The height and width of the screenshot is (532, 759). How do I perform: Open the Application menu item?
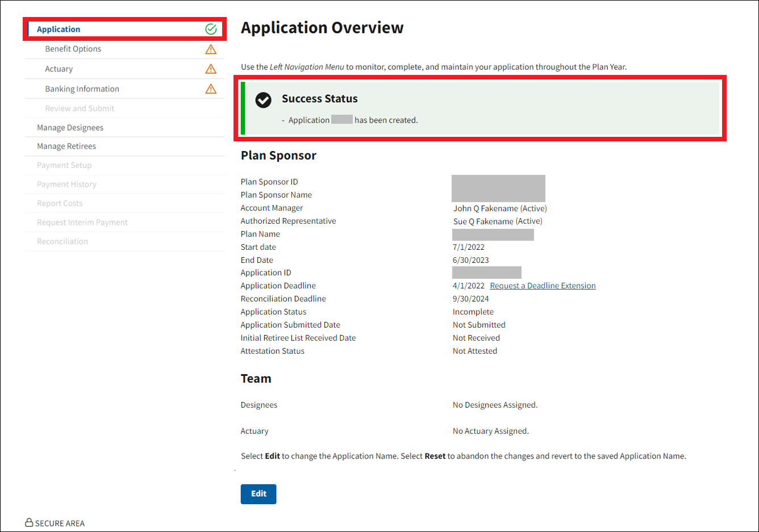[59, 30]
